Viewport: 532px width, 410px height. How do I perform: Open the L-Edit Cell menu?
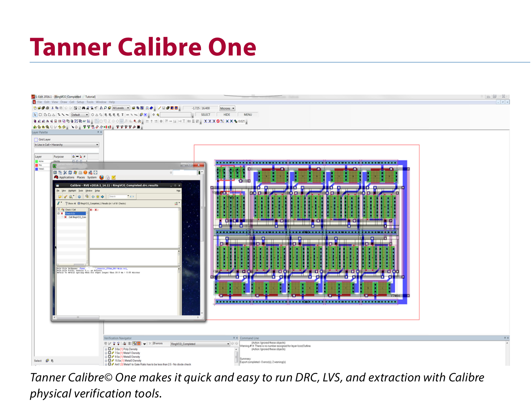(72, 102)
